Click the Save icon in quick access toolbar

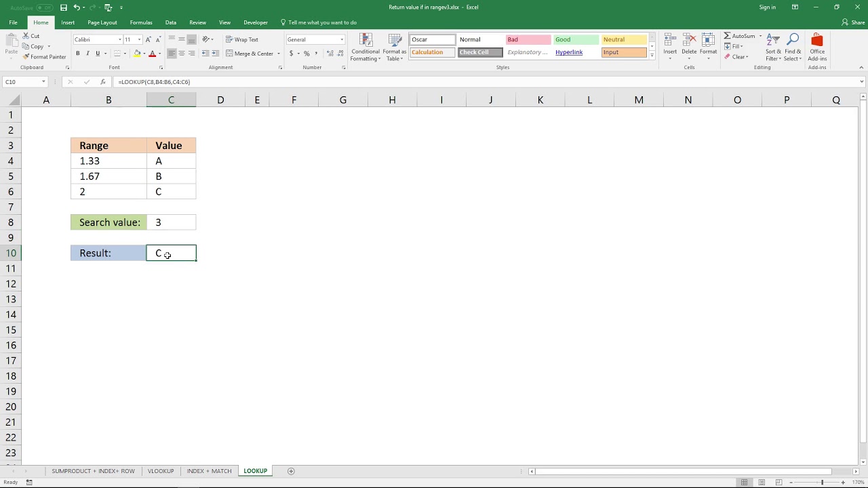pos(64,7)
